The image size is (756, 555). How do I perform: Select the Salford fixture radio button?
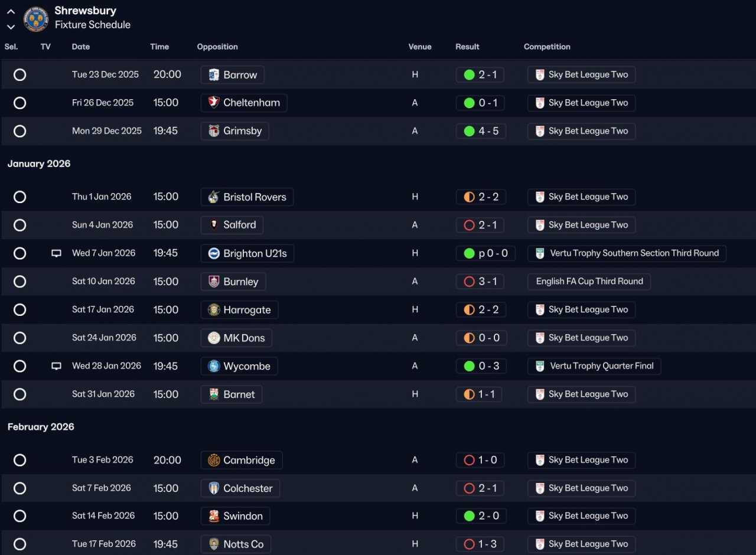(20, 225)
